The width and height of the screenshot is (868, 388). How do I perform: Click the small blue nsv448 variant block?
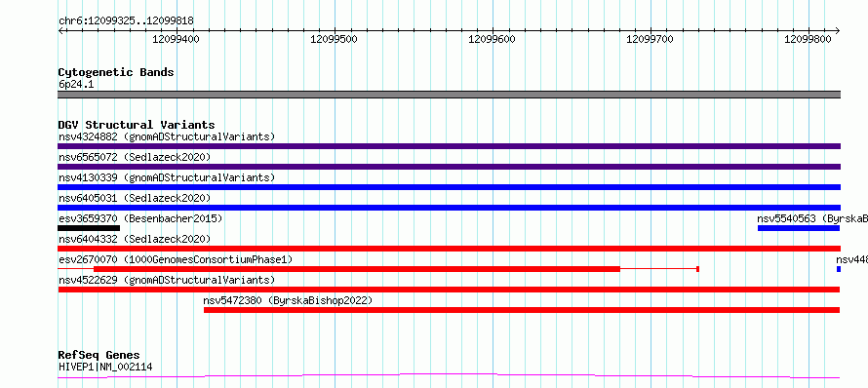839,269
